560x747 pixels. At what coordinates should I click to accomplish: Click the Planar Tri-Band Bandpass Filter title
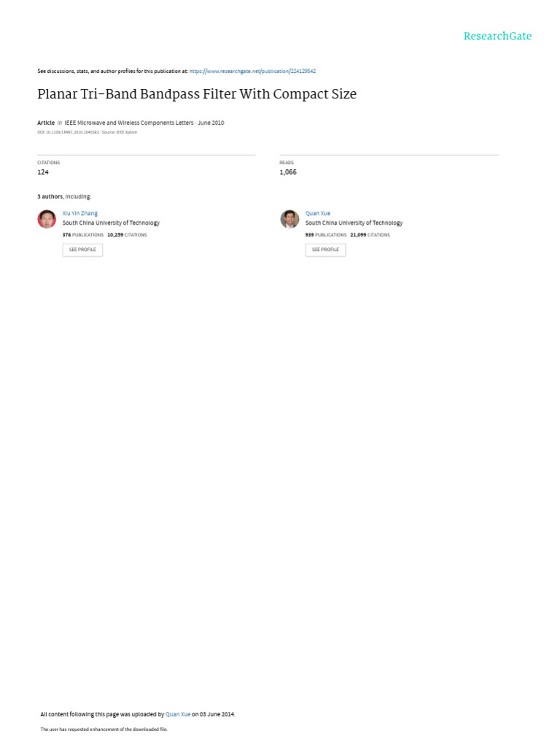click(197, 94)
